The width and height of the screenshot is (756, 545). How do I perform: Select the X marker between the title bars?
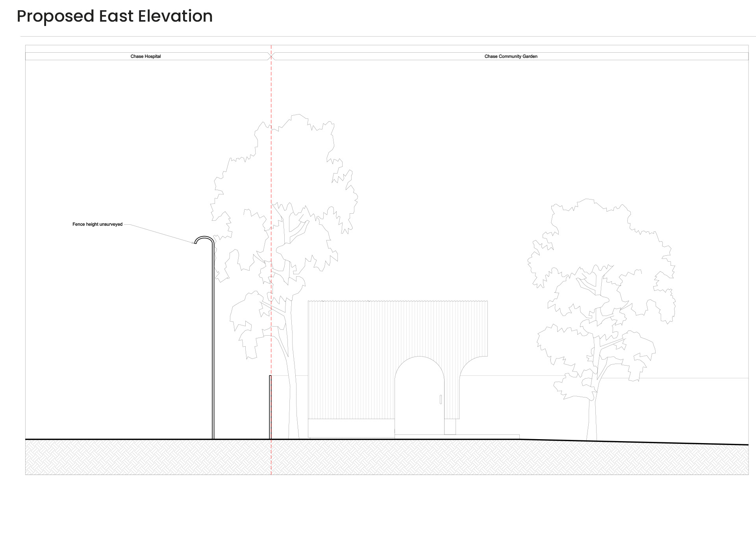click(x=271, y=56)
